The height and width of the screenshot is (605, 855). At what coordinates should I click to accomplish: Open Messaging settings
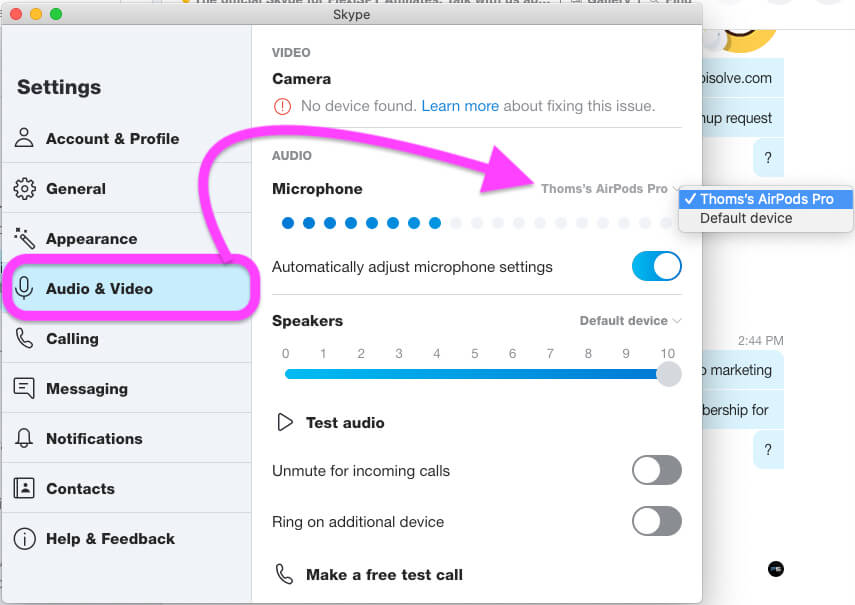pos(127,389)
